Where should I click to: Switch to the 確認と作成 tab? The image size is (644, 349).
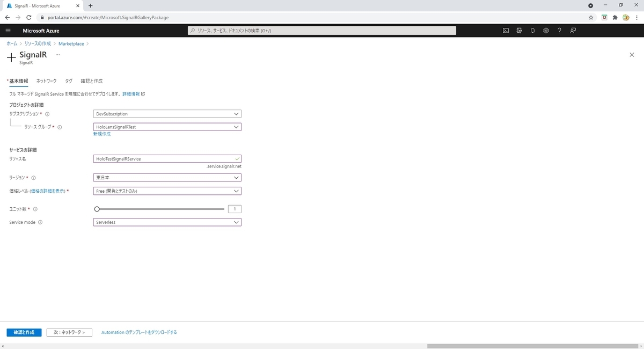click(x=91, y=81)
